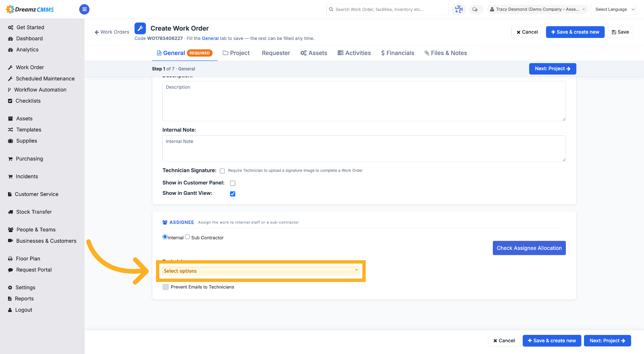Click the Supplies briefcase icon
The width and height of the screenshot is (644, 354).
[x=10, y=141]
